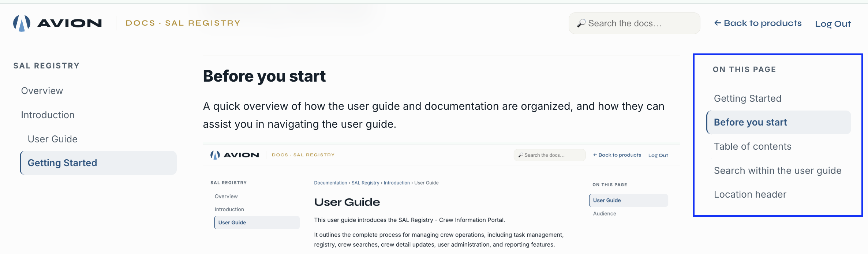The width and height of the screenshot is (868, 254).
Task: Click the search magnifier icon
Action: (581, 23)
